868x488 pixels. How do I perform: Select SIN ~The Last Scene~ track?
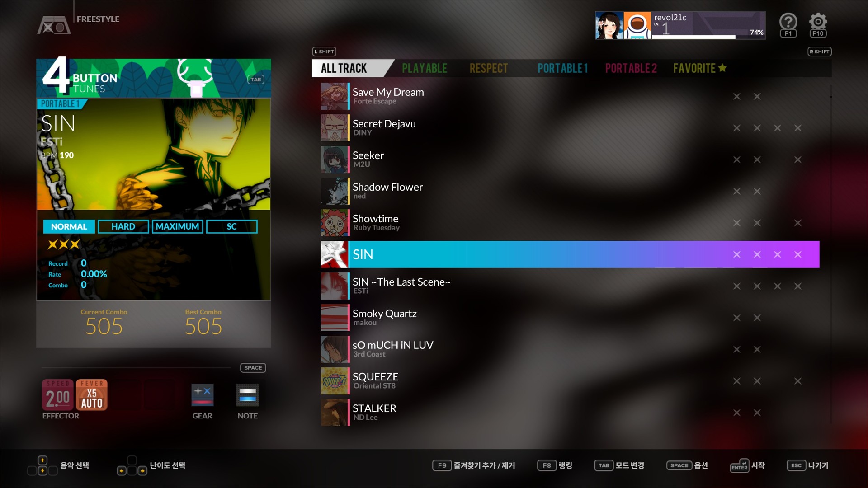[x=403, y=286]
